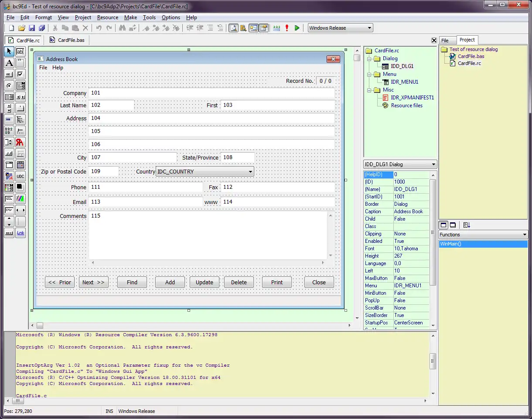Open the Windows Release build dropdown
This screenshot has width=532, height=419.
pyautogui.click(x=341, y=28)
